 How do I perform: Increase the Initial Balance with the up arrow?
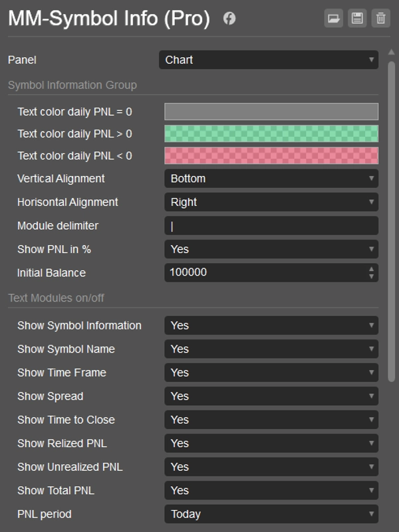point(372,269)
